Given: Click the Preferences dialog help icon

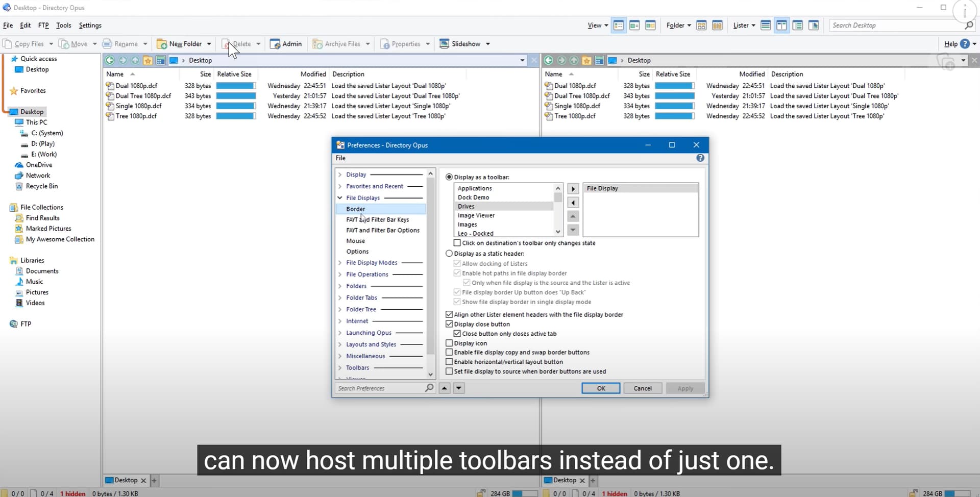Looking at the screenshot, I should pos(700,158).
